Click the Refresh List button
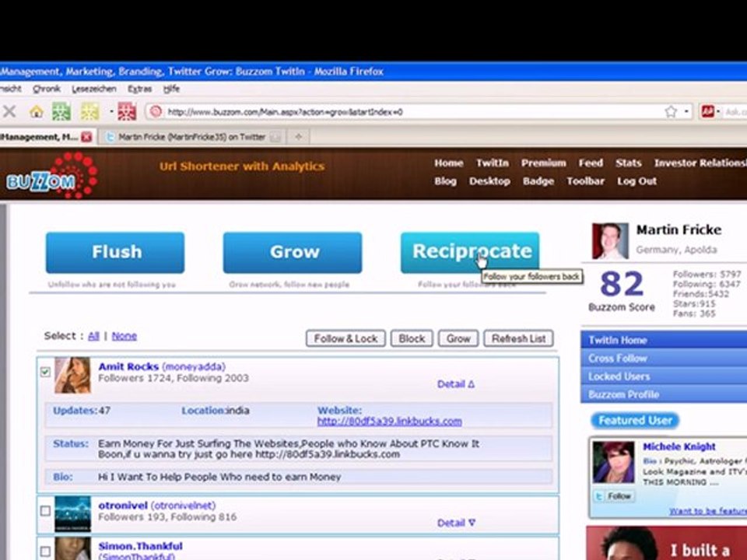 518,338
